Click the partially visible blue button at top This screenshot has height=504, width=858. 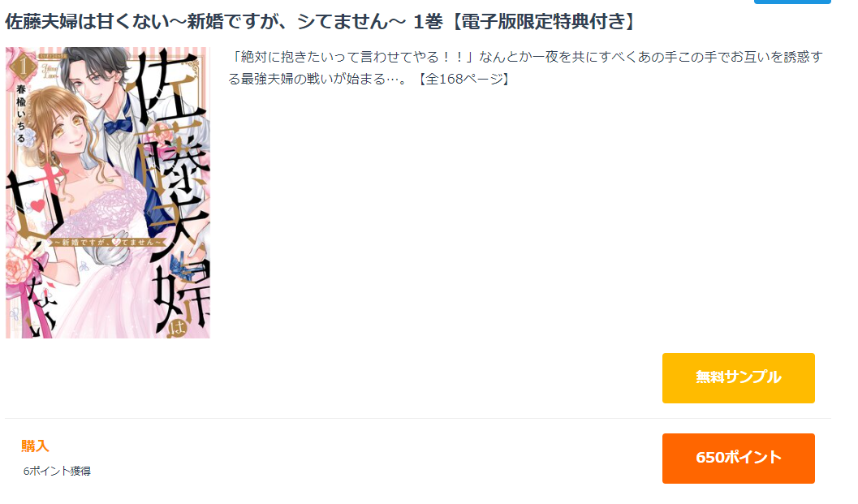[791, 2]
